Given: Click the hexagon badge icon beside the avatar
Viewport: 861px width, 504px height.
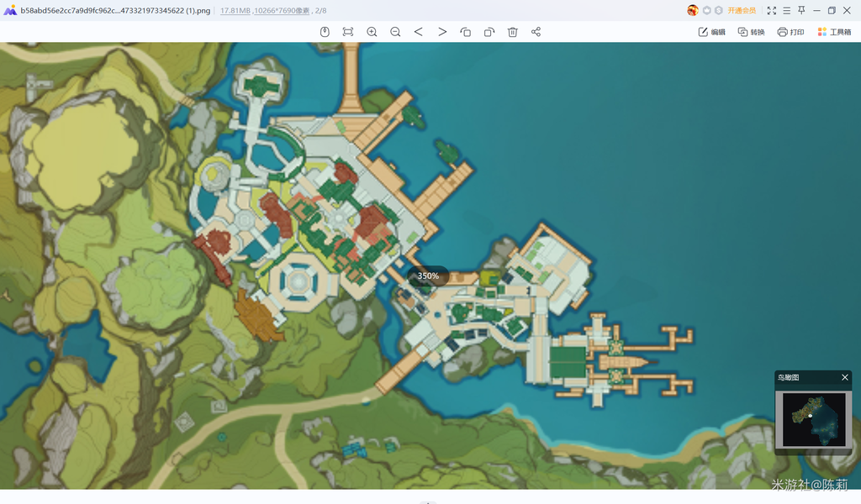Looking at the screenshot, I should tap(706, 10).
